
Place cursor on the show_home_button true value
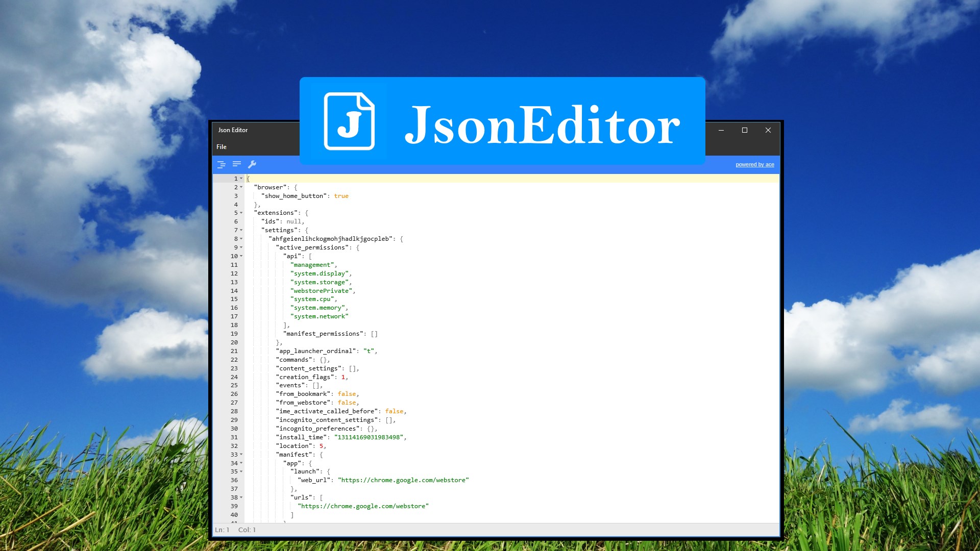click(x=341, y=196)
